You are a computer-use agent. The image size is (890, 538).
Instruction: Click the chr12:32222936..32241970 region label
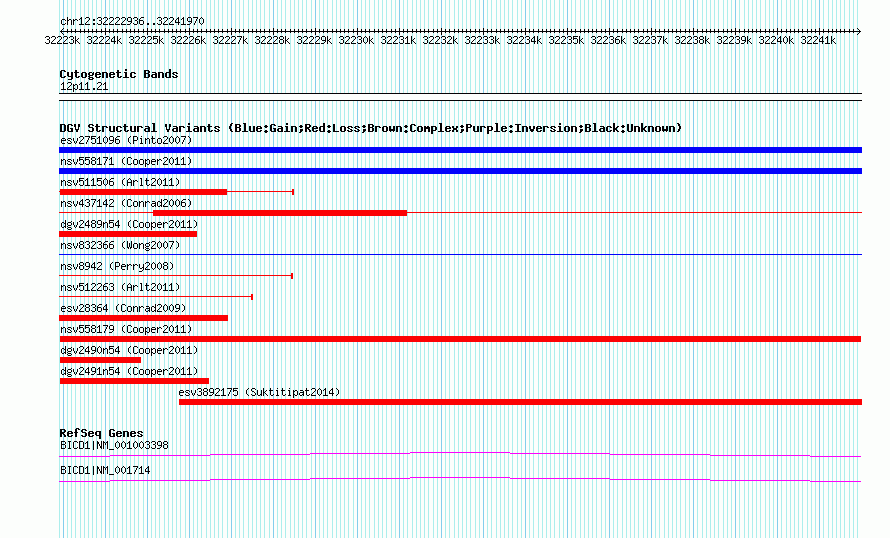(132, 21)
